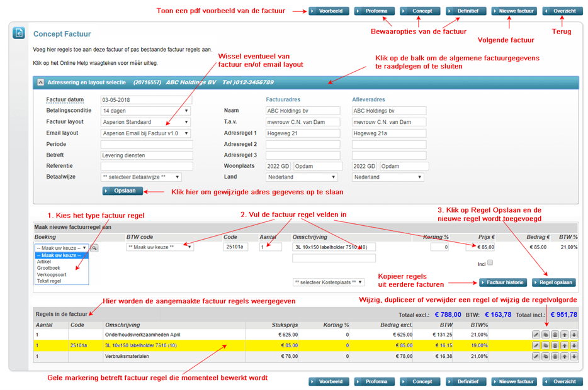Open the Land dropdown under Afleveradres

click(x=388, y=177)
